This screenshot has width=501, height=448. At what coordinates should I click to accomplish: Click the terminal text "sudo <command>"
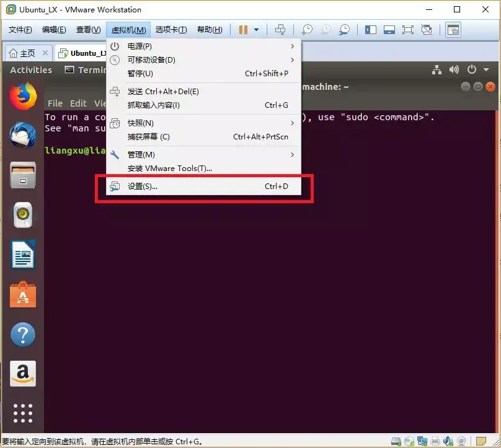click(x=385, y=118)
